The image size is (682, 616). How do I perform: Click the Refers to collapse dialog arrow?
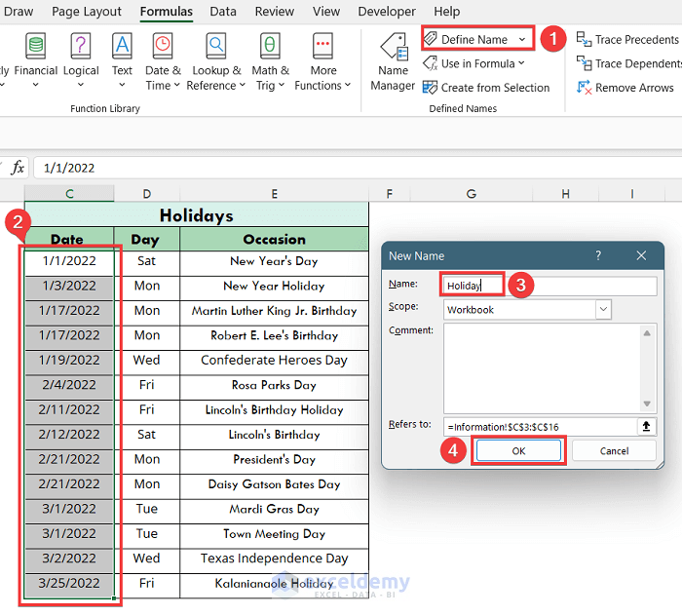click(x=646, y=426)
